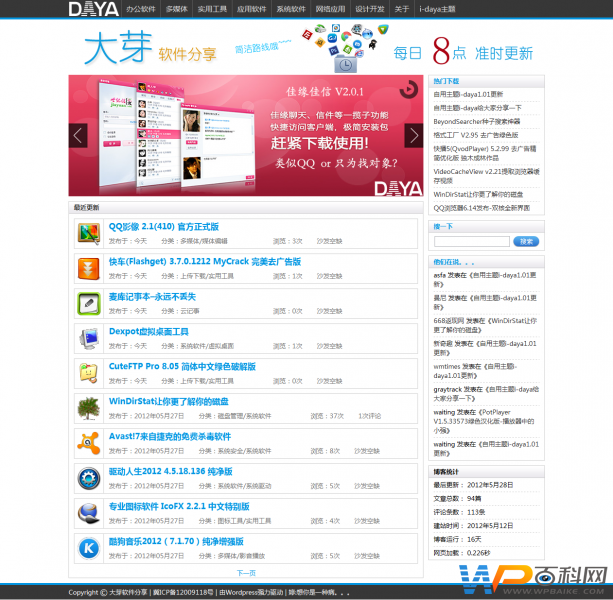The image size is (613, 600).
Task: Open the 快车(Flashget) 3.7.0.1212 post
Action: click(x=205, y=261)
